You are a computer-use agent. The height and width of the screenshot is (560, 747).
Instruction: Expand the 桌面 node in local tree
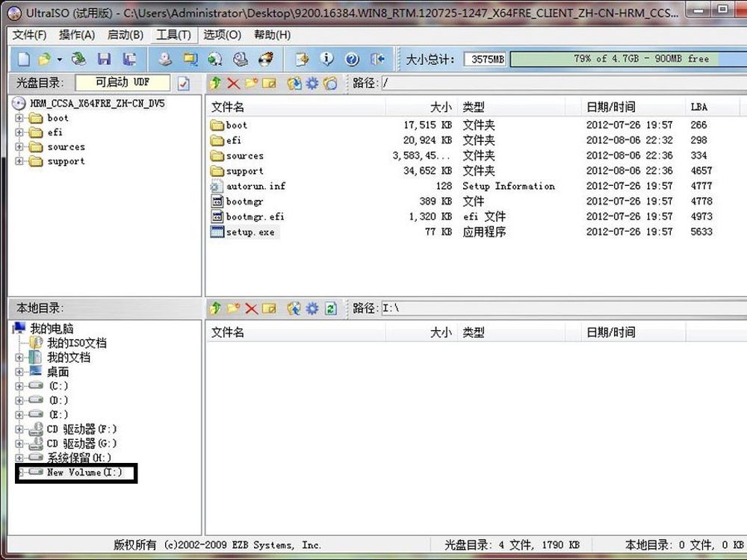pos(19,372)
